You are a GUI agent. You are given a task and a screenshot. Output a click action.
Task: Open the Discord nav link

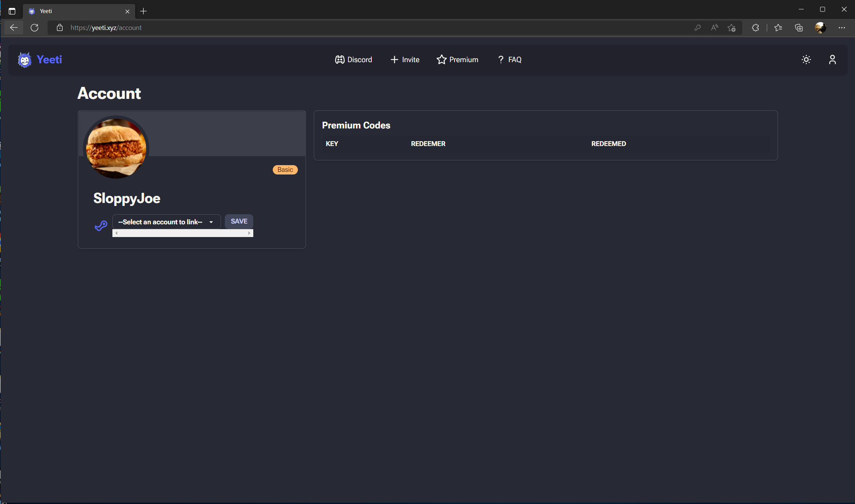(353, 60)
